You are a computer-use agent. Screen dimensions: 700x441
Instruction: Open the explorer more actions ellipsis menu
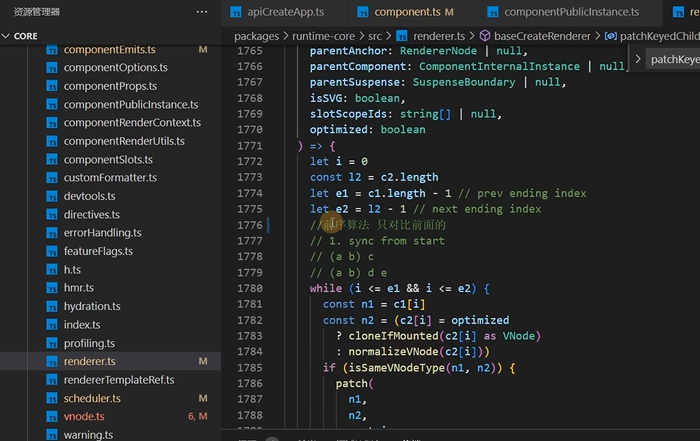(x=202, y=12)
